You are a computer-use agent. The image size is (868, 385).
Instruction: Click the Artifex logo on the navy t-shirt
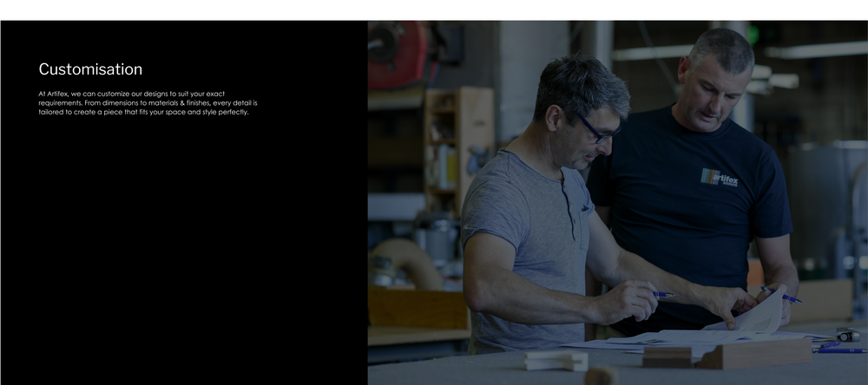pos(720,177)
